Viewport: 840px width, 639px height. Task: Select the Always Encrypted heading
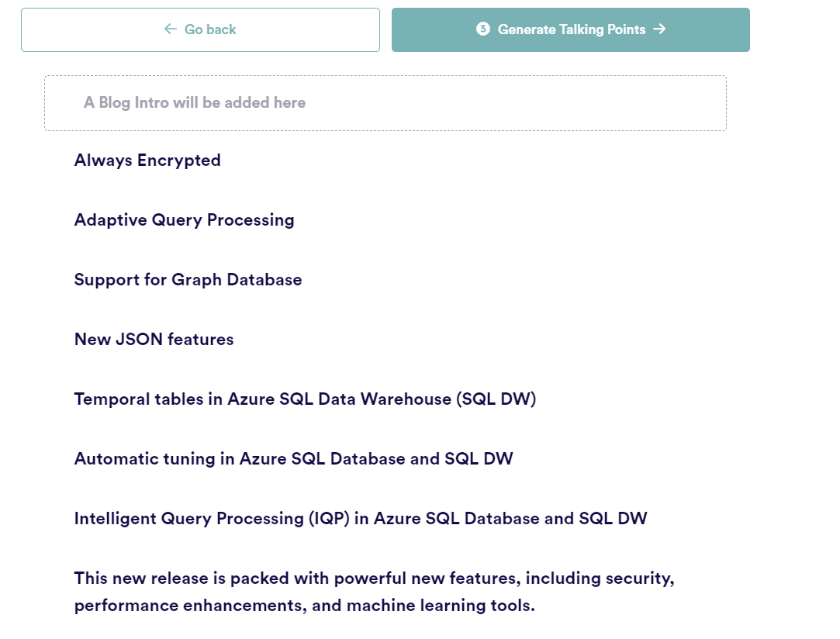pos(147,161)
